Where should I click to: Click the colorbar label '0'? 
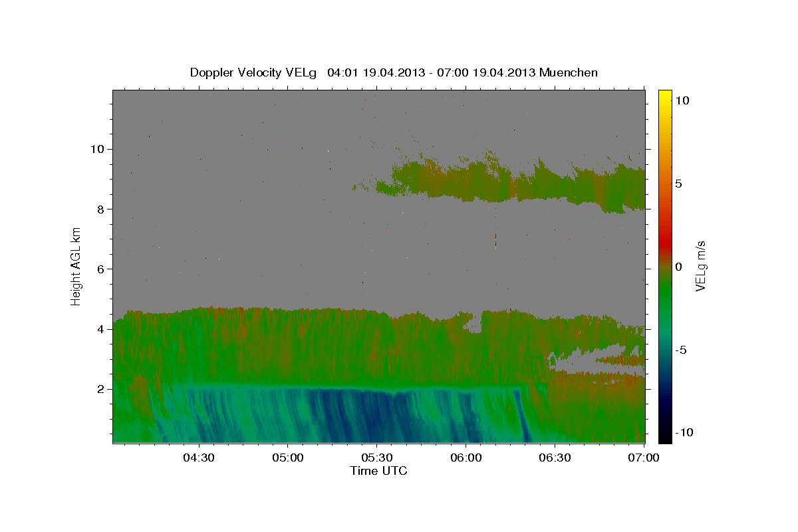(x=679, y=267)
